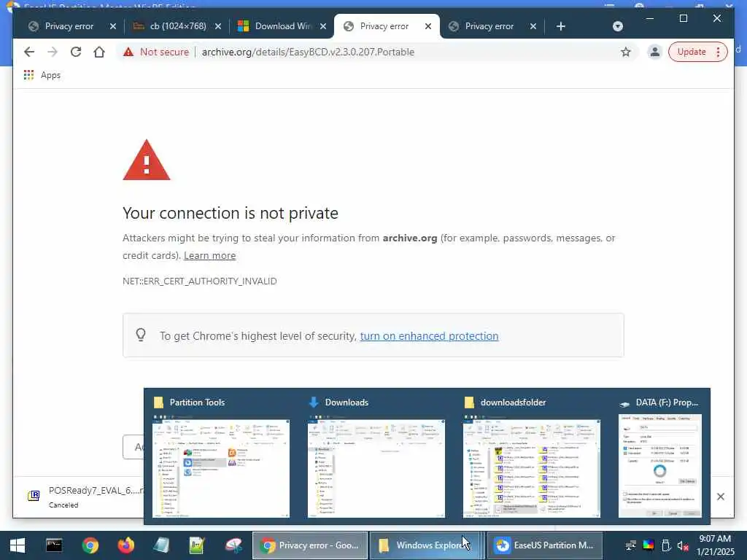Open the DATA (F:) Properties preview

(x=659, y=466)
